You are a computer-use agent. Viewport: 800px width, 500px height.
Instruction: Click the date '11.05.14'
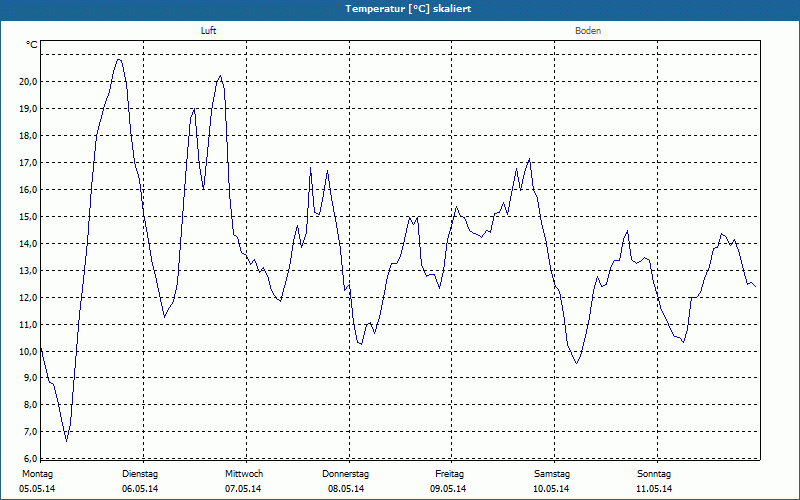point(654,489)
